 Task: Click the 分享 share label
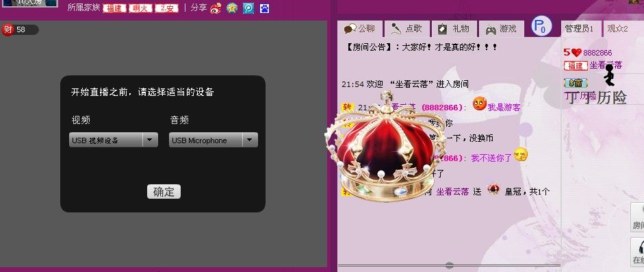click(x=198, y=8)
